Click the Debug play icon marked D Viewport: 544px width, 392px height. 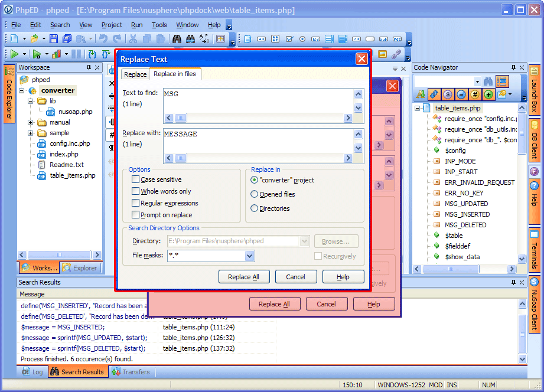(37, 54)
